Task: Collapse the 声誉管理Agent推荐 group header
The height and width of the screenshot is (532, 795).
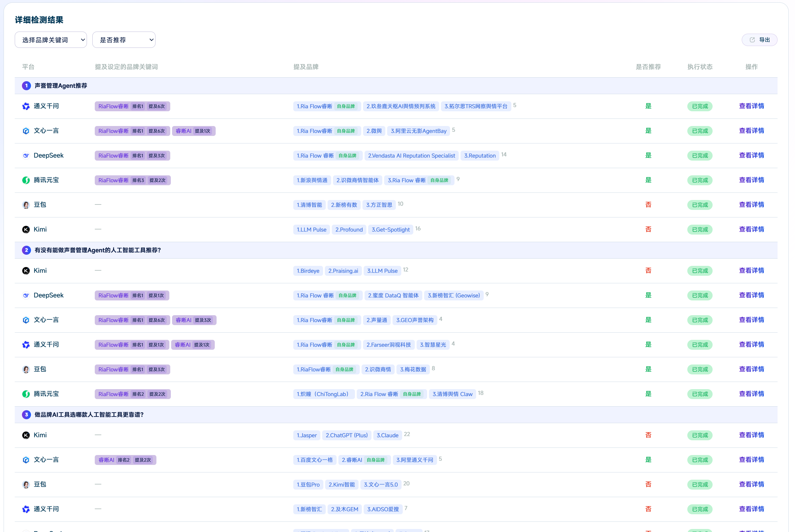Action: coord(396,86)
